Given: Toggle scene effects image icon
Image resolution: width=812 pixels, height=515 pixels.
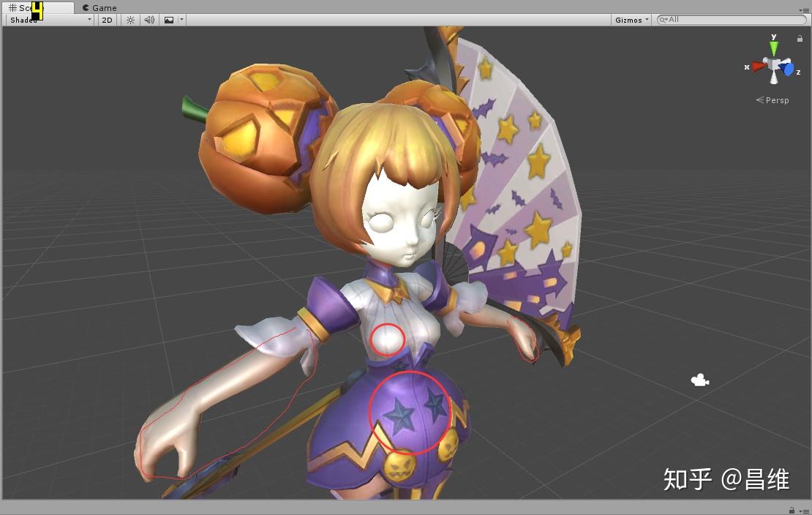Looking at the screenshot, I should click(169, 20).
